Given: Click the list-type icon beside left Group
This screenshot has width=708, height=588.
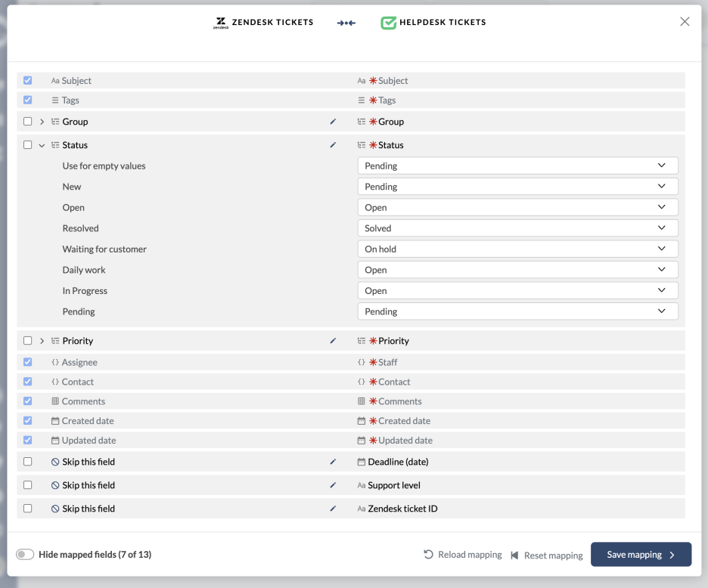Looking at the screenshot, I should coord(55,122).
